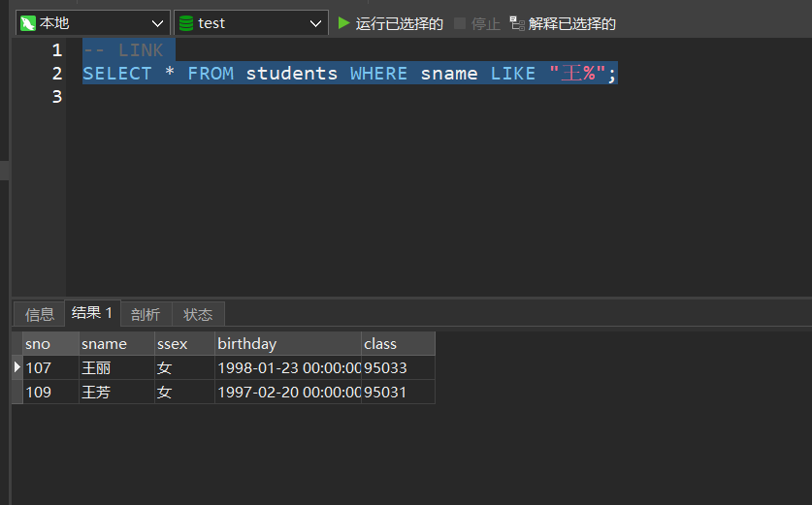The image size is (812, 505).
Task: Click the 运行已选择的 button label
Action: pos(399,23)
